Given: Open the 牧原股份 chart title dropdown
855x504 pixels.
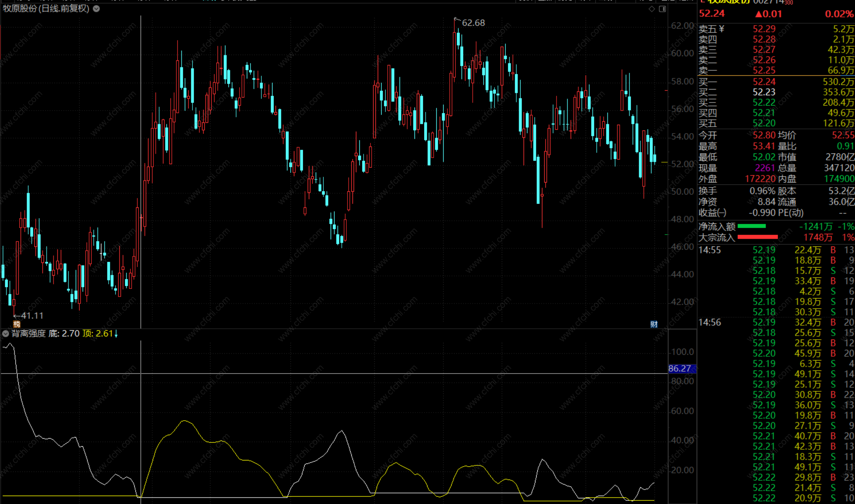Looking at the screenshot, I should [96, 9].
